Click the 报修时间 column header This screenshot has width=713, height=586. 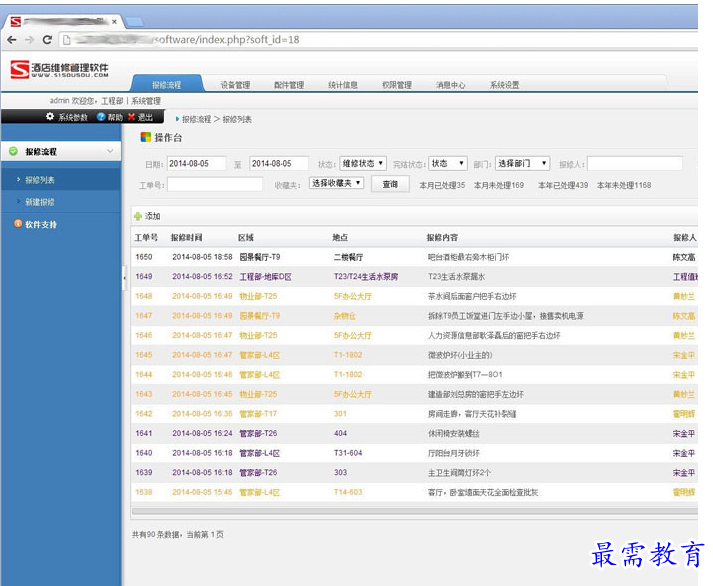186,237
